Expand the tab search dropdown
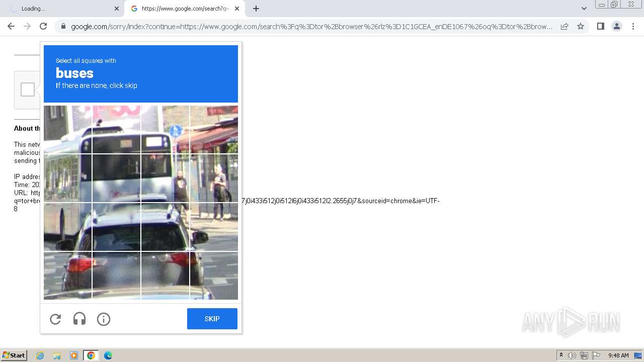 pyautogui.click(x=584, y=9)
